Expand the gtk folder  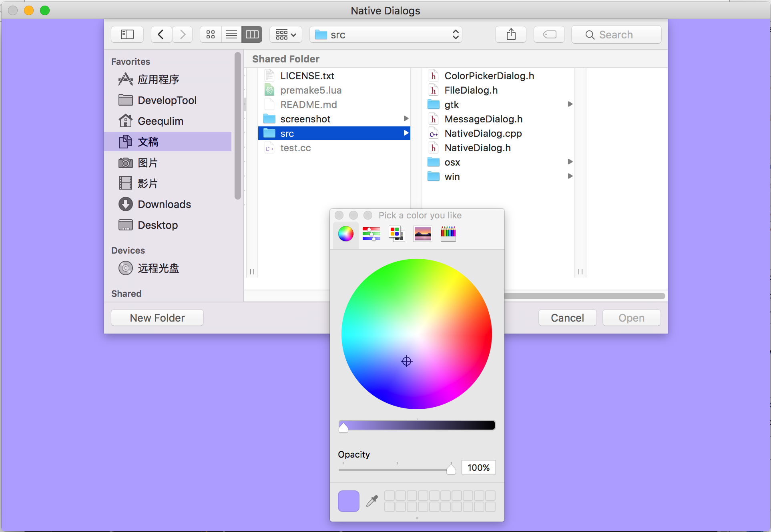pos(451,105)
